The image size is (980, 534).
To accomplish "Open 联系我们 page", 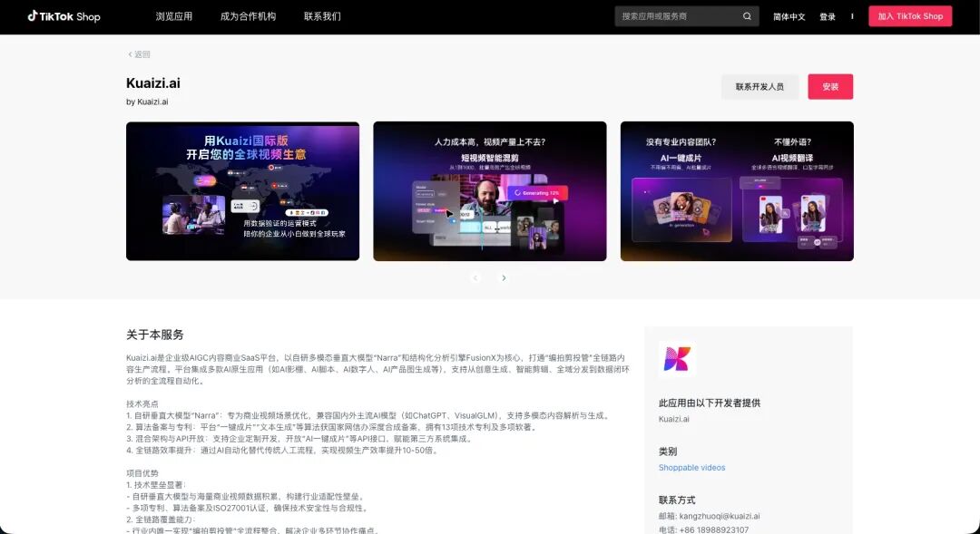I will click(322, 17).
